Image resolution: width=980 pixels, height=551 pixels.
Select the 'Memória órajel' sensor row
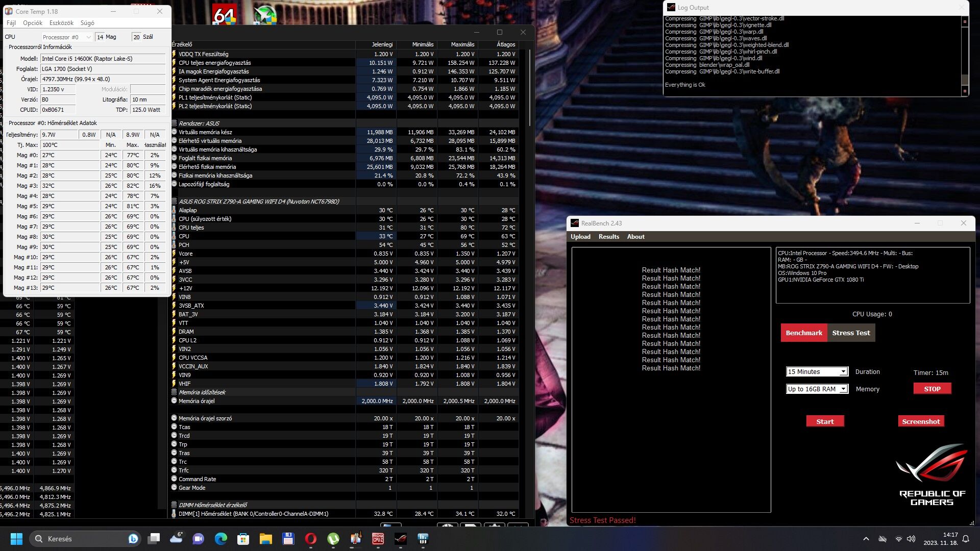345,401
